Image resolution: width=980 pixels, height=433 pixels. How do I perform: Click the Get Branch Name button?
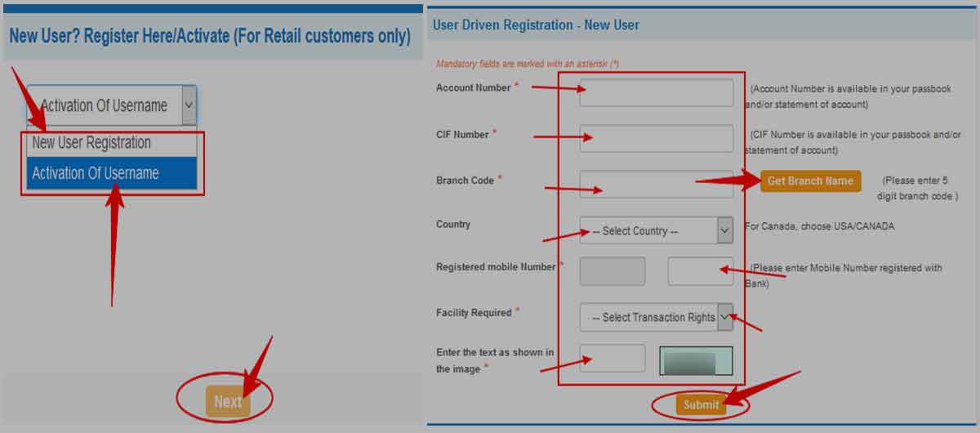pyautogui.click(x=810, y=181)
